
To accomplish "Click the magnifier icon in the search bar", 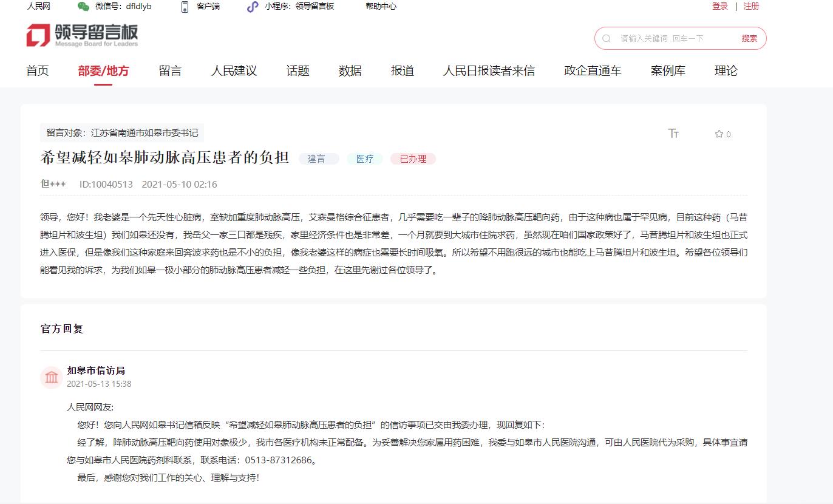I will (606, 38).
